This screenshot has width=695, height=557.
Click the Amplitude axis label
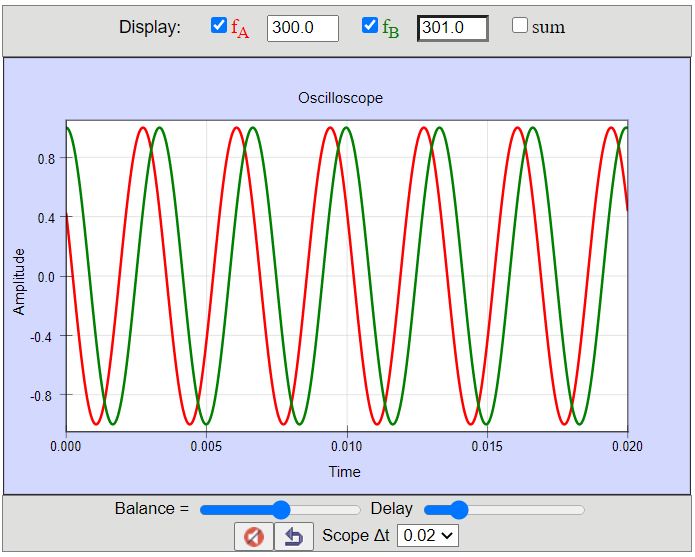click(x=19, y=282)
